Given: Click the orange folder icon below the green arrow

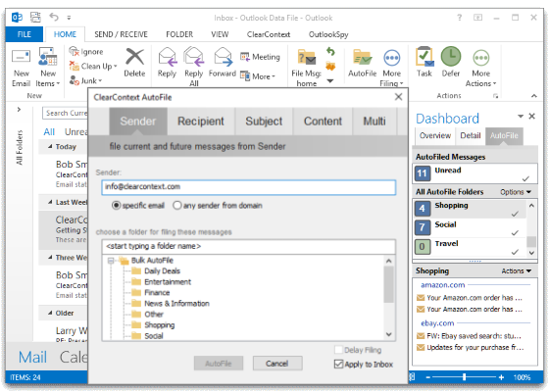Looking at the screenshot, I should coord(330,67).
